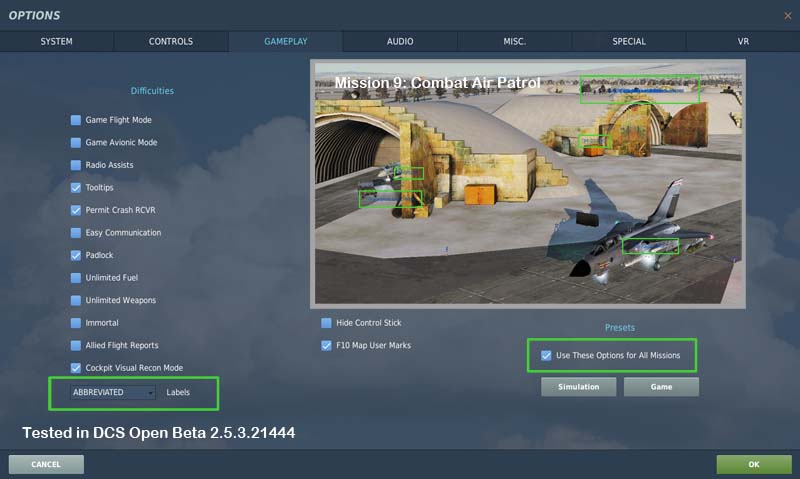Go to the AUDIO tab
This screenshot has height=479, width=800.
(400, 41)
